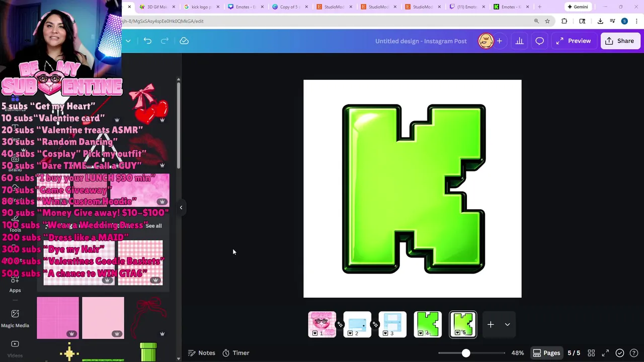Viewport: 644px width, 362px height.
Task: Add transition between pages 1 and 2
Action: pyautogui.click(x=340, y=325)
